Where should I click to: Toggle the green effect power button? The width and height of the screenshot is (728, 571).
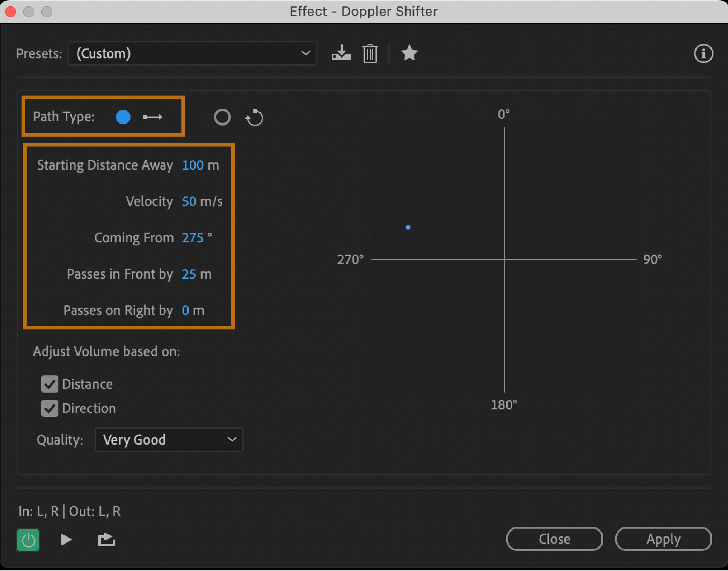[x=28, y=540]
